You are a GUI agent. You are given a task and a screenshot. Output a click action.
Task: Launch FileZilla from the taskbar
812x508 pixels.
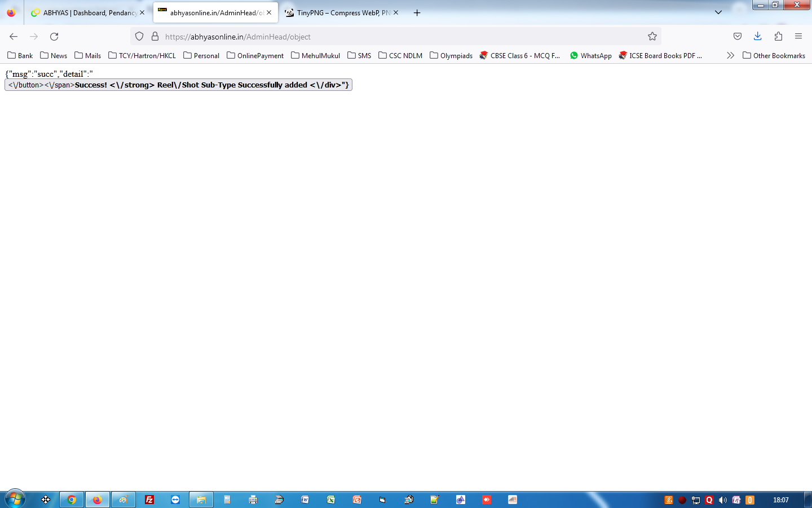(149, 500)
